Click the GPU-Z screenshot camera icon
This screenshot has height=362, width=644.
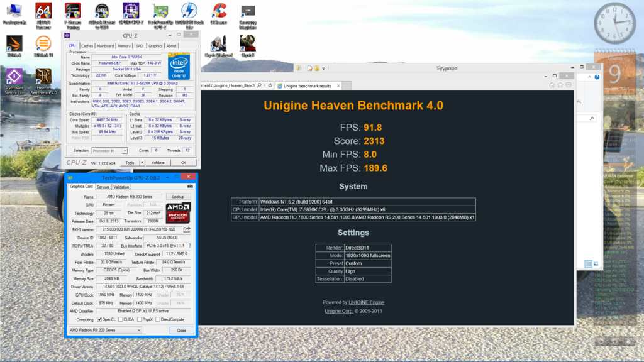coord(190,187)
